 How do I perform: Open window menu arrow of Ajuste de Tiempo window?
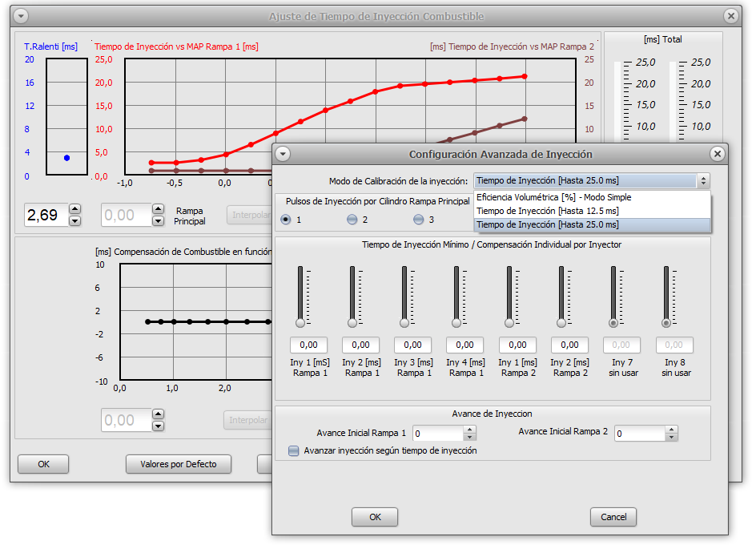pyautogui.click(x=21, y=16)
